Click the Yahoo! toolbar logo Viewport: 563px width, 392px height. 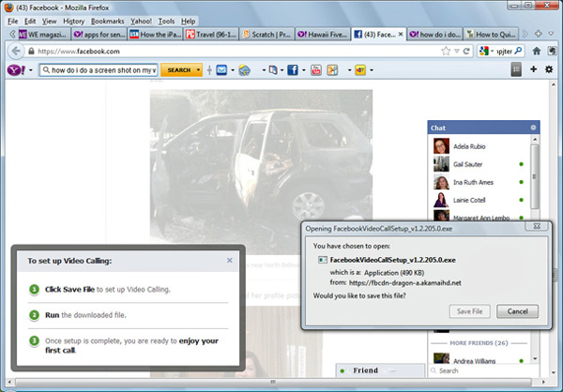(16, 70)
